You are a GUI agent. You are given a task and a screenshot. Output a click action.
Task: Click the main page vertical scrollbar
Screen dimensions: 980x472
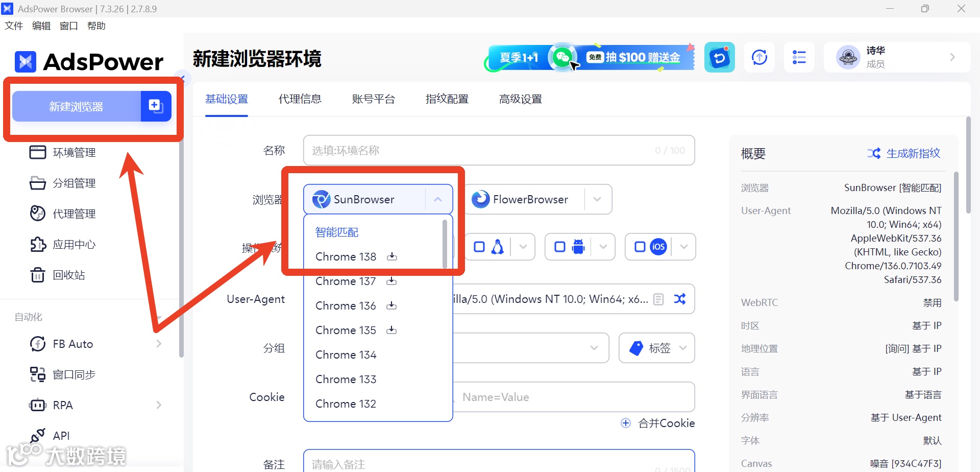(968, 164)
